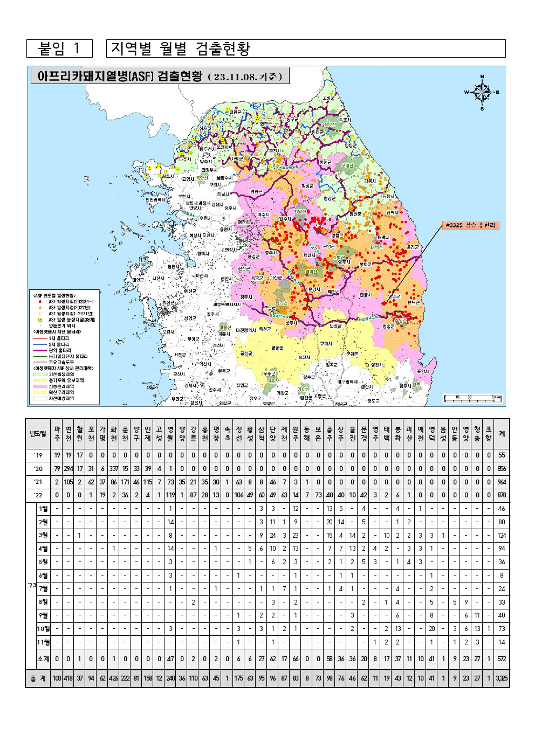
Task: Click the 지역별 월별 검출현황 title
Action: (x=181, y=48)
